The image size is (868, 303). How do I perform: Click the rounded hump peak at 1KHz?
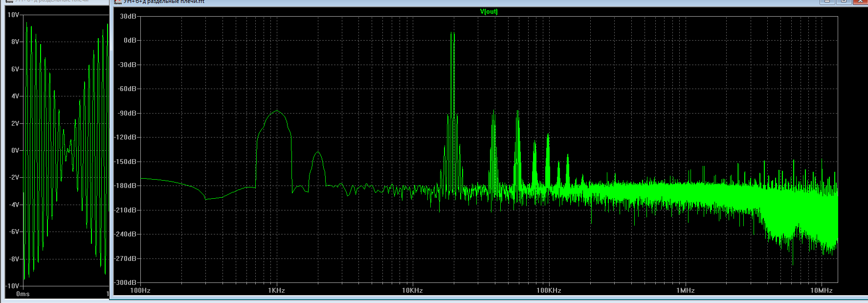coord(277,111)
